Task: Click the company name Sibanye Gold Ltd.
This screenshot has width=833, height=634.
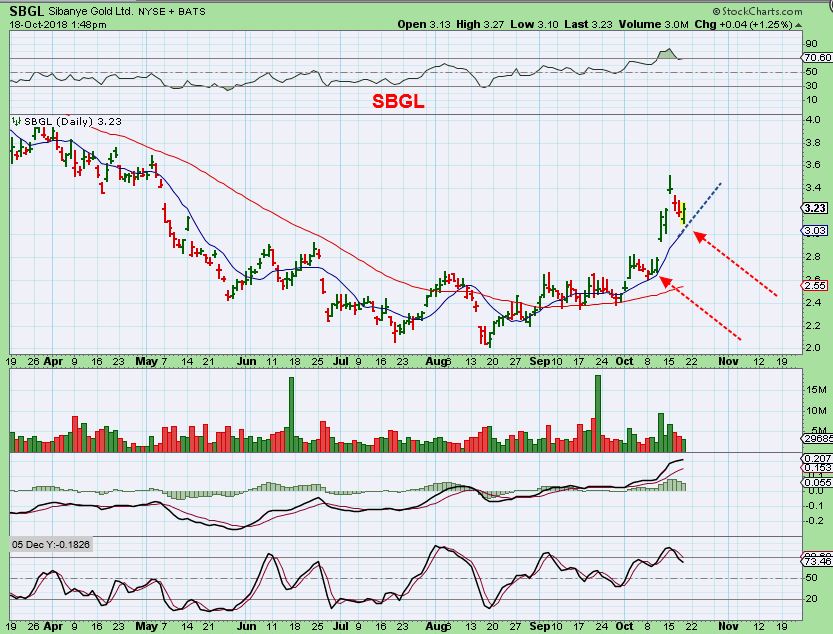Action: (89, 11)
